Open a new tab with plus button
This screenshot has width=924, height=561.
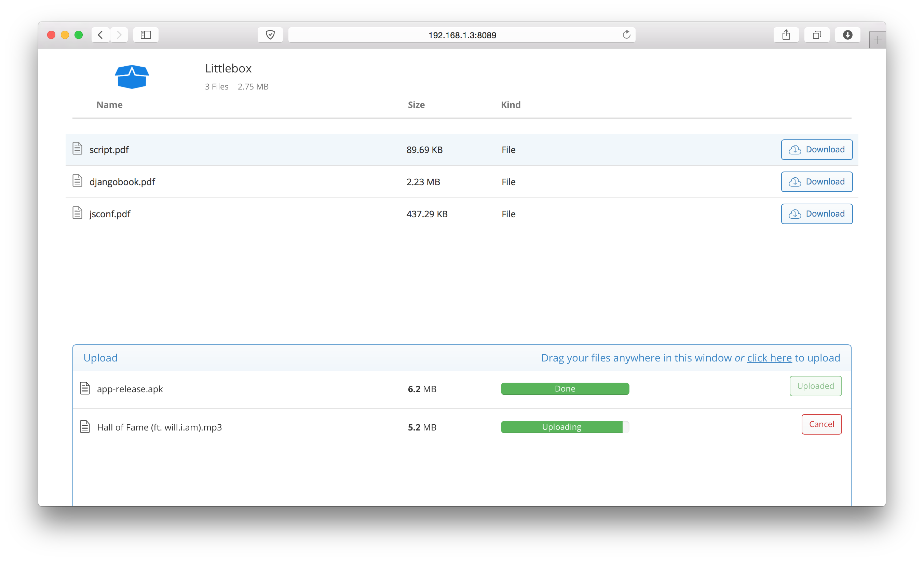[x=878, y=40]
